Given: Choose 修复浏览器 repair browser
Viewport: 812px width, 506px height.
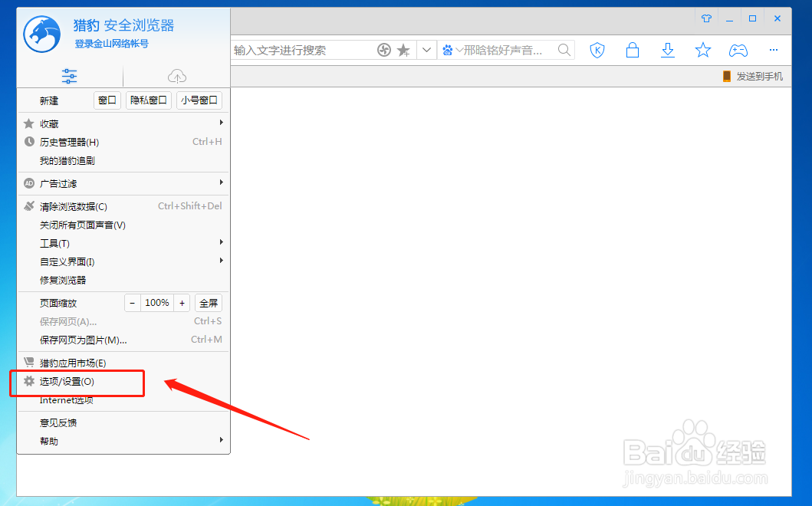Looking at the screenshot, I should point(123,280).
